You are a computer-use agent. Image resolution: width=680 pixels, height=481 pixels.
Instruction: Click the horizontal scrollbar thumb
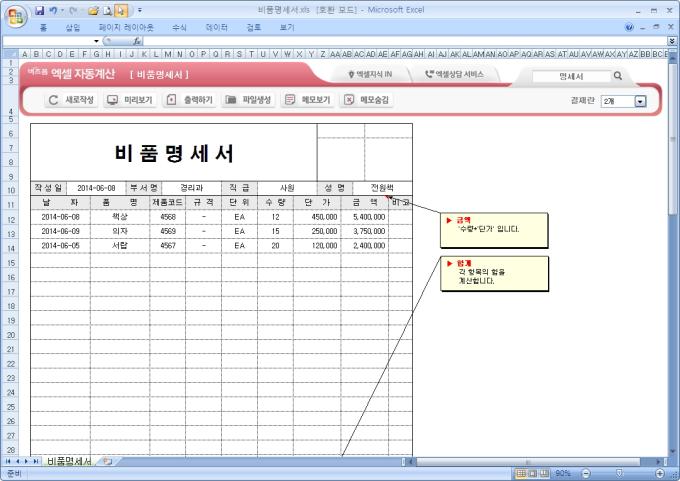[x=528, y=461]
